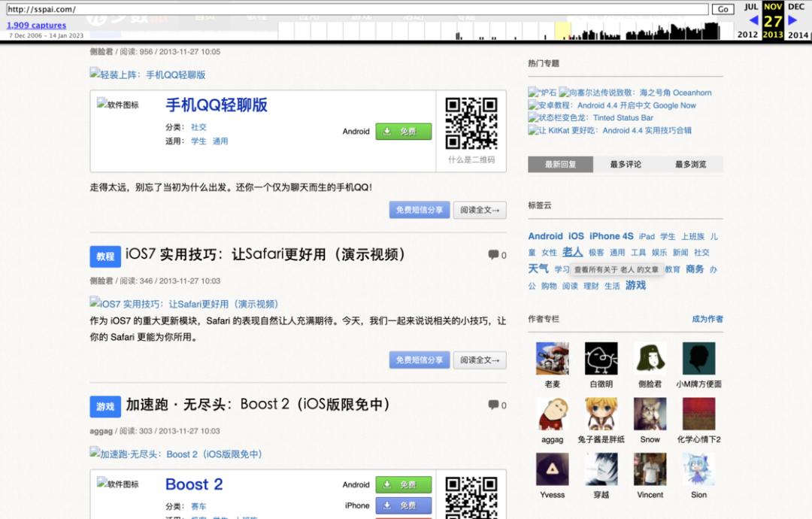This screenshot has height=519, width=812.
Task: Click the iPhone 4S tag in tag cloud
Action: coord(611,236)
